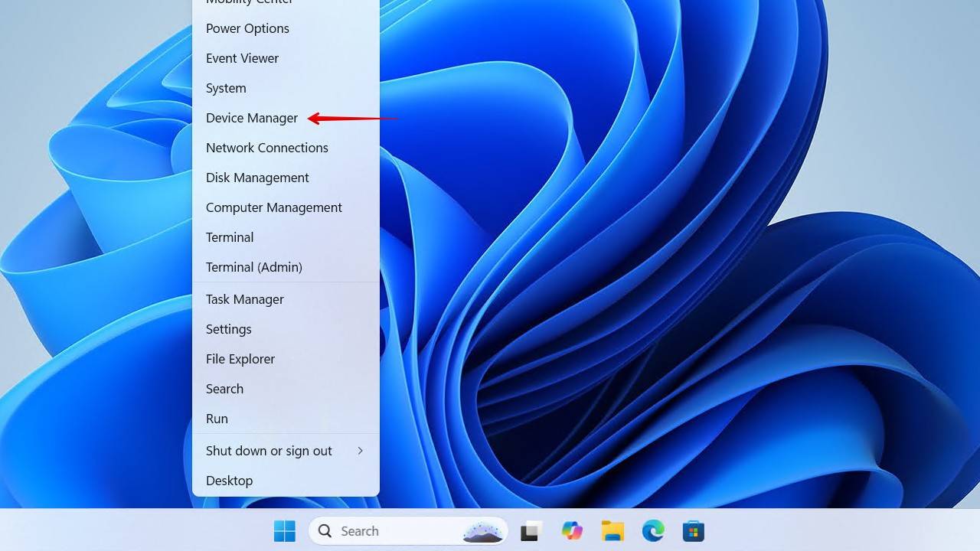Open Microsoft Store taskbar icon
Viewport: 980px width, 551px height.
coord(694,531)
